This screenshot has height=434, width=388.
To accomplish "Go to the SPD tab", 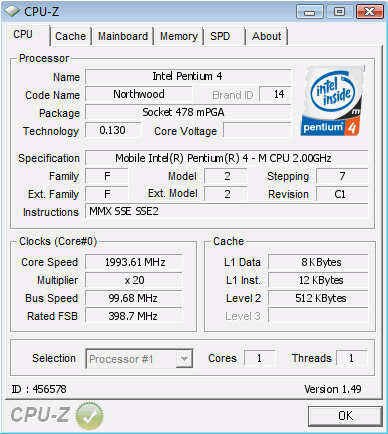I will point(224,36).
